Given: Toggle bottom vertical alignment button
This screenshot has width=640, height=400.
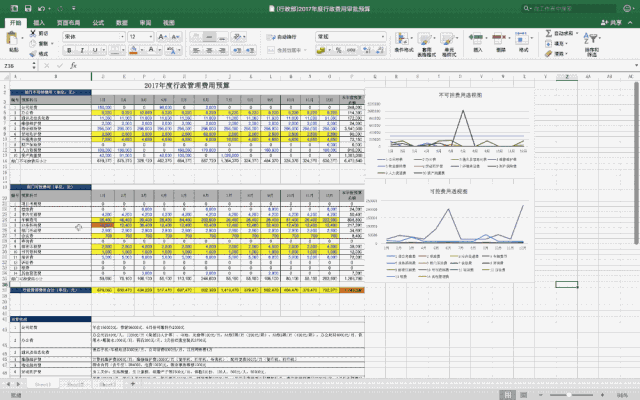Looking at the screenshot, I should coord(222,37).
